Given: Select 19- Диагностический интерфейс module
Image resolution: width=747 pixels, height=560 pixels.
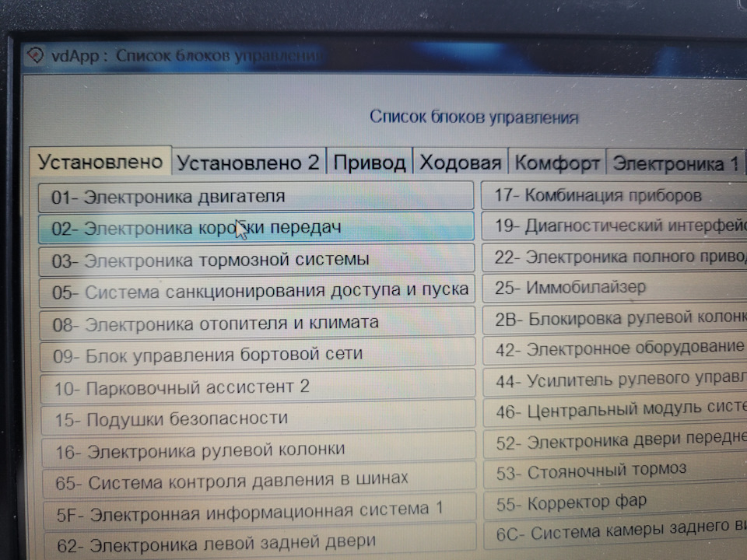Looking at the screenshot, I should click(x=615, y=226).
